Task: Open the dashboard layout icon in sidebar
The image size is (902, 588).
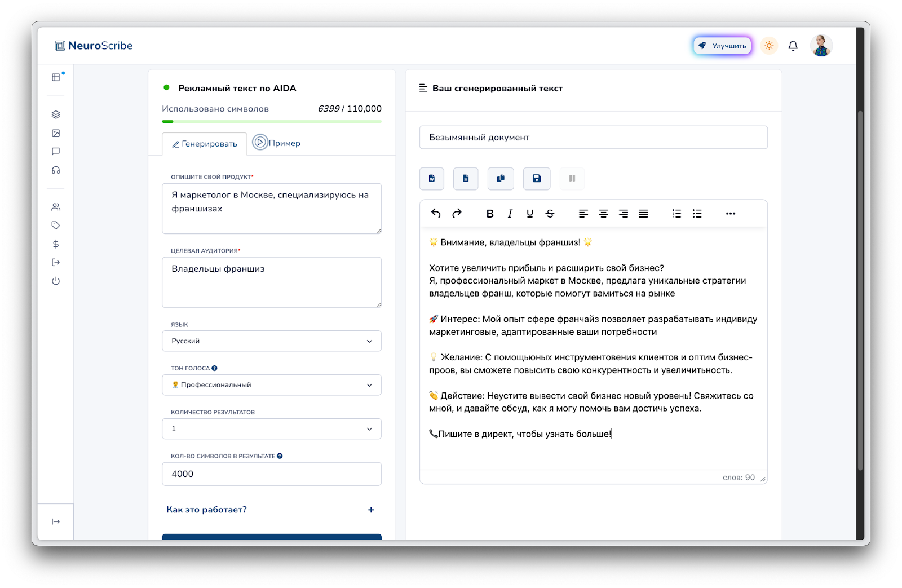Action: tap(56, 77)
